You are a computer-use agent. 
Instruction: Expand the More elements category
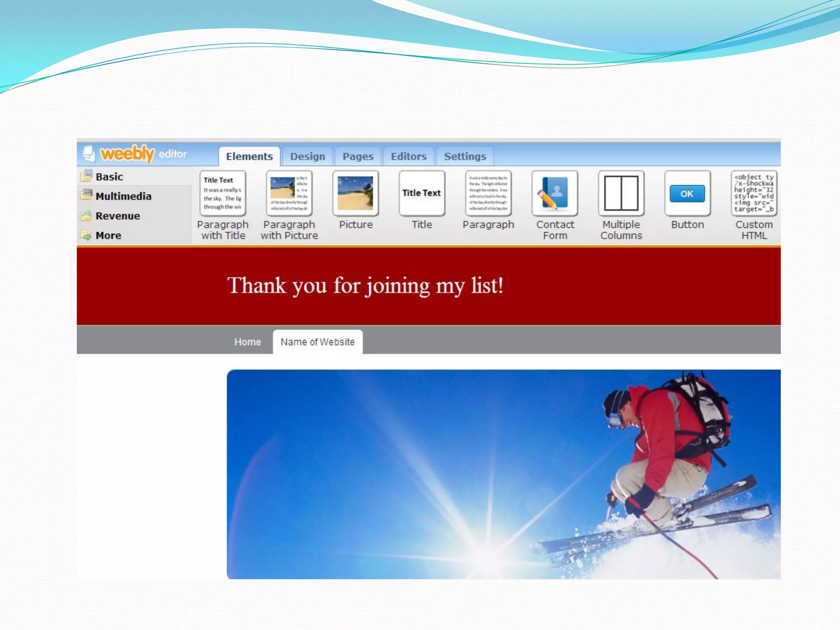pyautogui.click(x=108, y=236)
